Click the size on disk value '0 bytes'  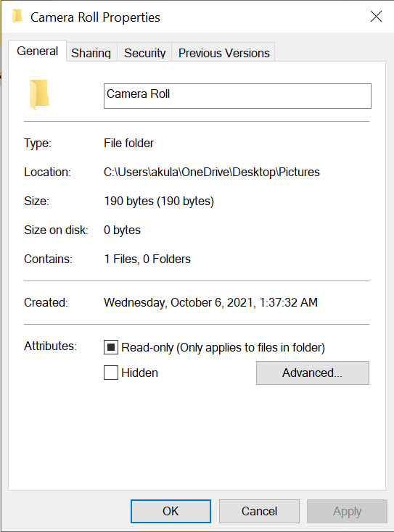point(122,230)
